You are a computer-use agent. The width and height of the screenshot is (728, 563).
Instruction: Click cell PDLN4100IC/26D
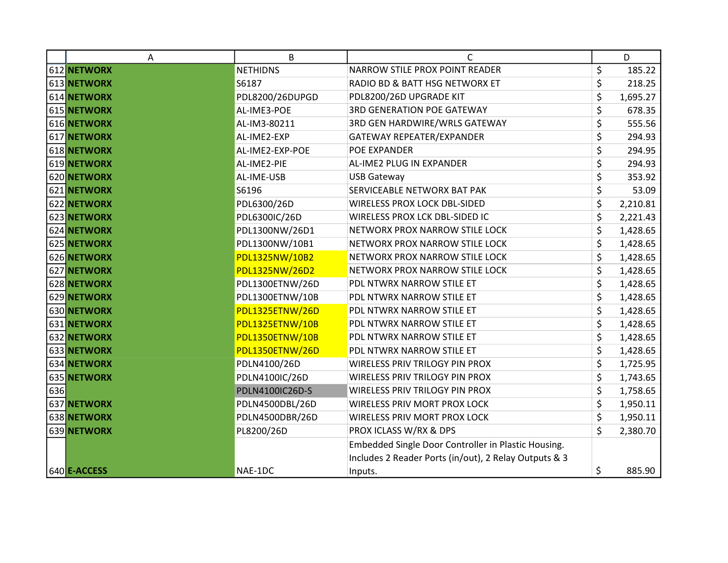coord(291,378)
